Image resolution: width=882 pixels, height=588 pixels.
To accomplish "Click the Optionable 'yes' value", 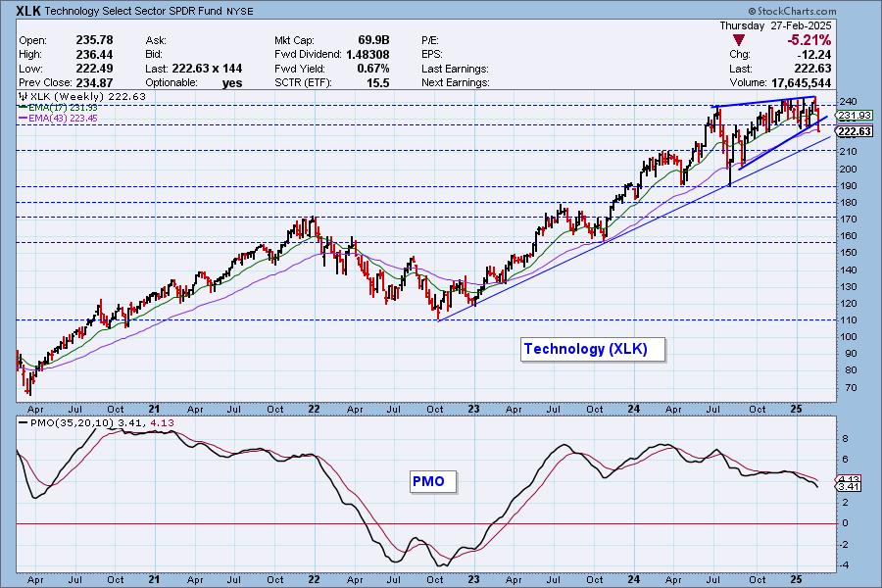I will 231,83.
